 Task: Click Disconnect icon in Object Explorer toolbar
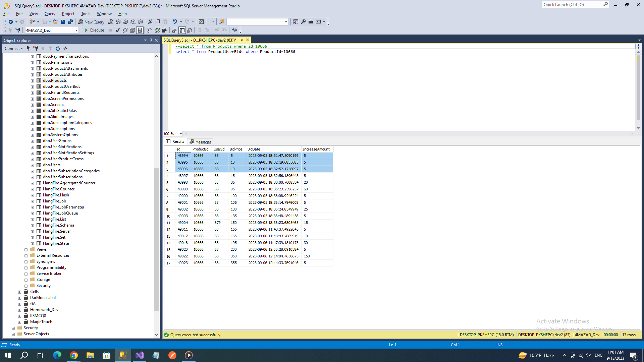click(36, 49)
